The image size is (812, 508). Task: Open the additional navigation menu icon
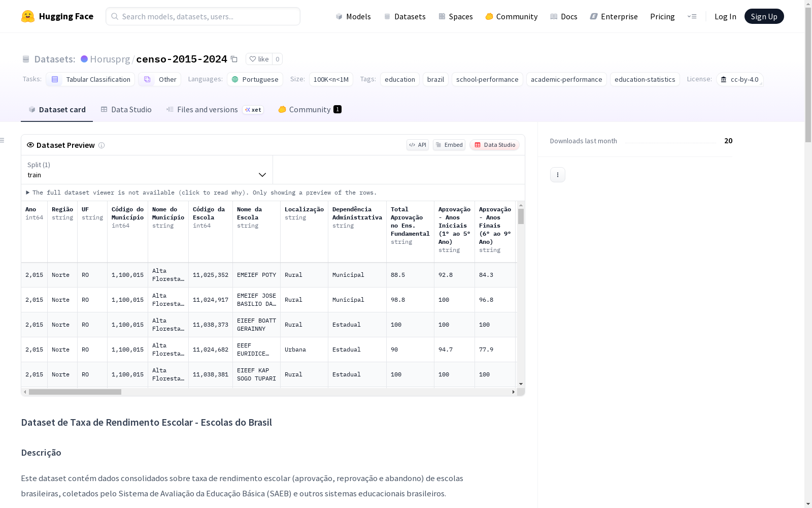(x=692, y=16)
